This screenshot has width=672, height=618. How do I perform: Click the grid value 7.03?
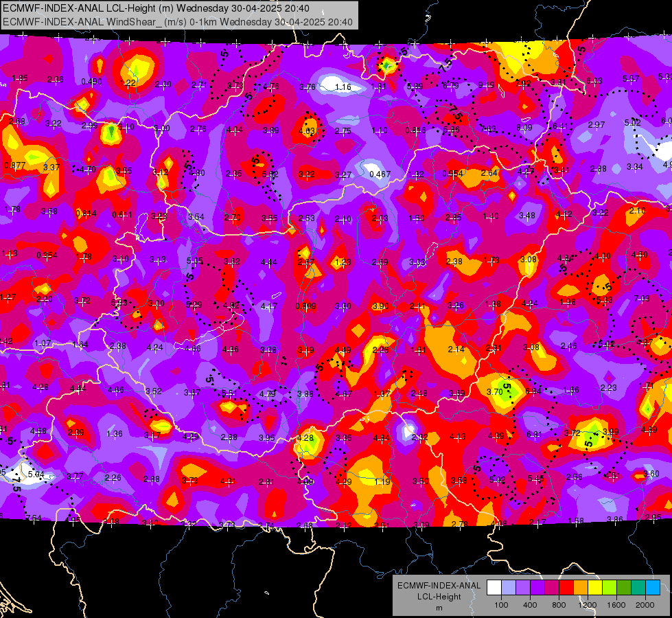click(642, 299)
